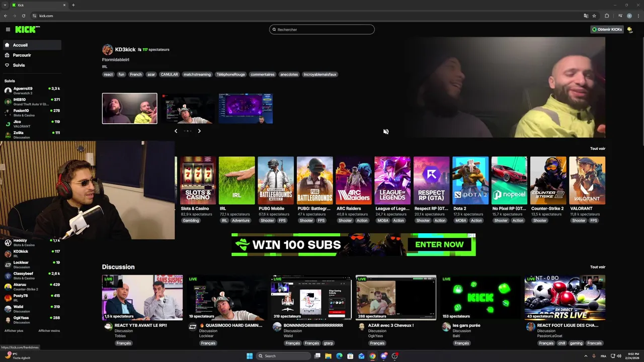Click the Obtenir KICKs button
Viewport: 644px width, 362px height.
[607, 30]
